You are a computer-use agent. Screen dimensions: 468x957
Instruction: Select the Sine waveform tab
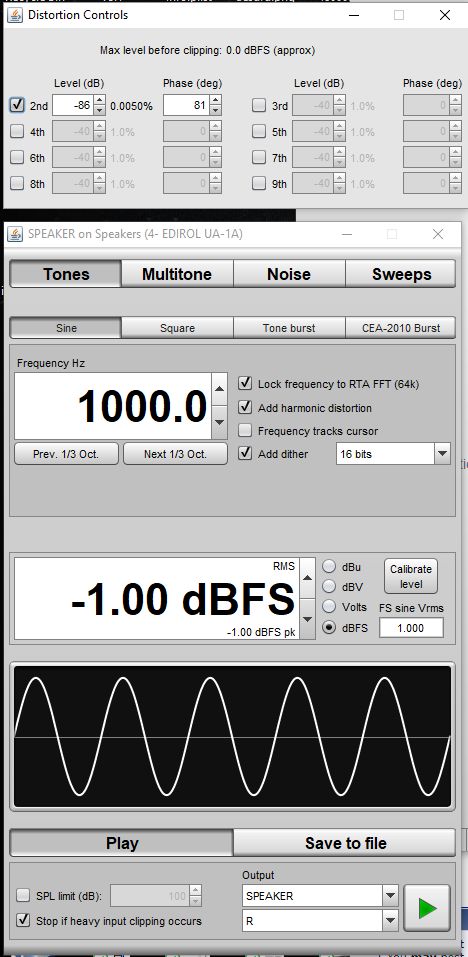click(x=66, y=328)
